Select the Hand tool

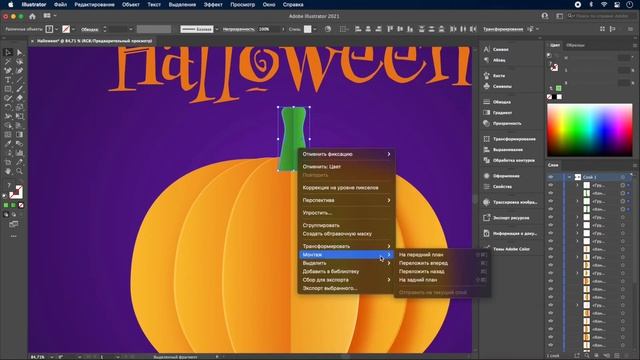point(8,171)
